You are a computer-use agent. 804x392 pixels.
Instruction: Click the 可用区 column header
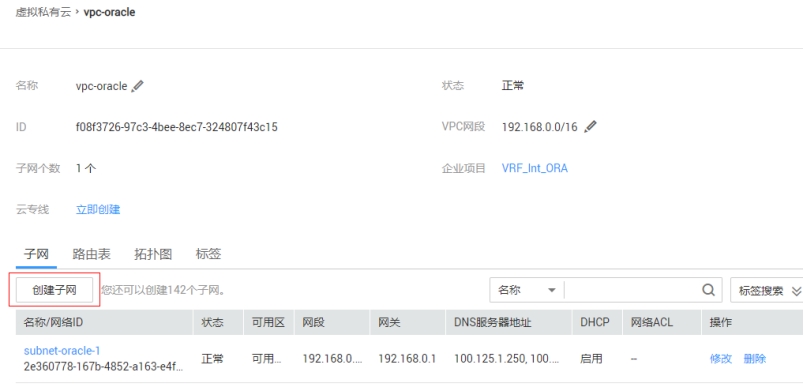click(x=268, y=322)
